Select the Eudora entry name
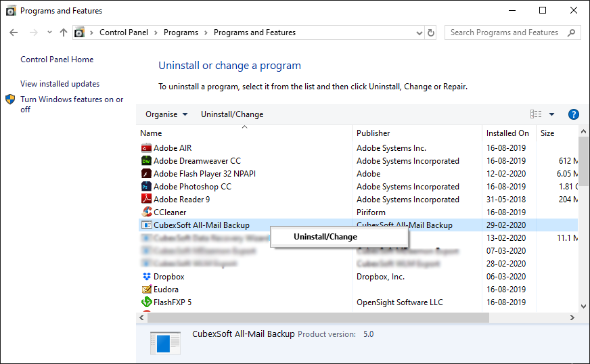 (166, 290)
